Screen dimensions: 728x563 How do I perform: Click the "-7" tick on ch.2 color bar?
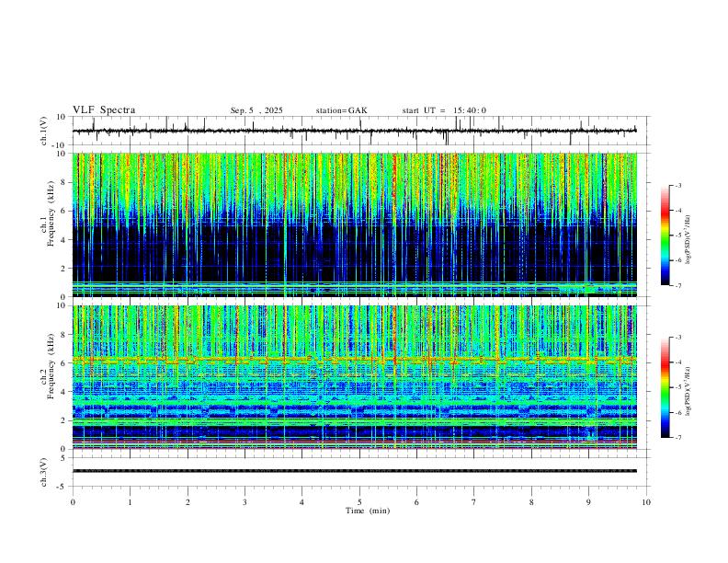[677, 438]
